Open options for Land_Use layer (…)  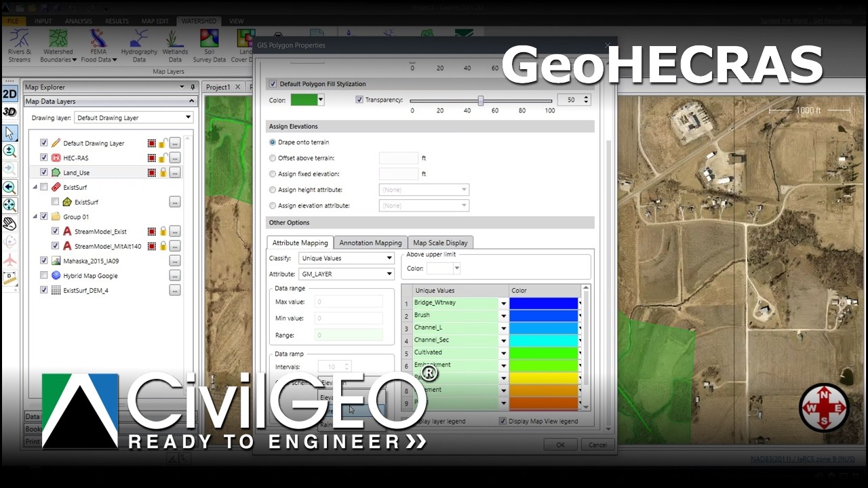[x=175, y=173]
